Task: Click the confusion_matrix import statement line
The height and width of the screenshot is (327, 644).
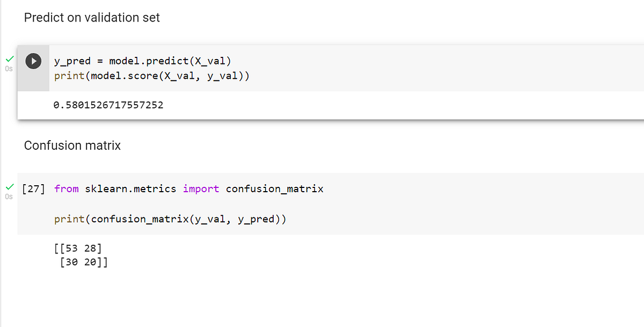Action: click(x=188, y=188)
